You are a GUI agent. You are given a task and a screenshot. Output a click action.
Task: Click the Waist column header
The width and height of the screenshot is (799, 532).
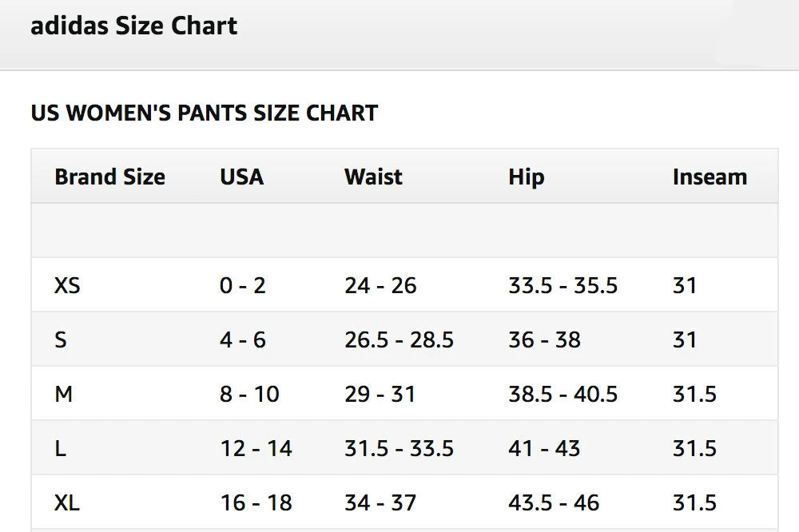[373, 177]
